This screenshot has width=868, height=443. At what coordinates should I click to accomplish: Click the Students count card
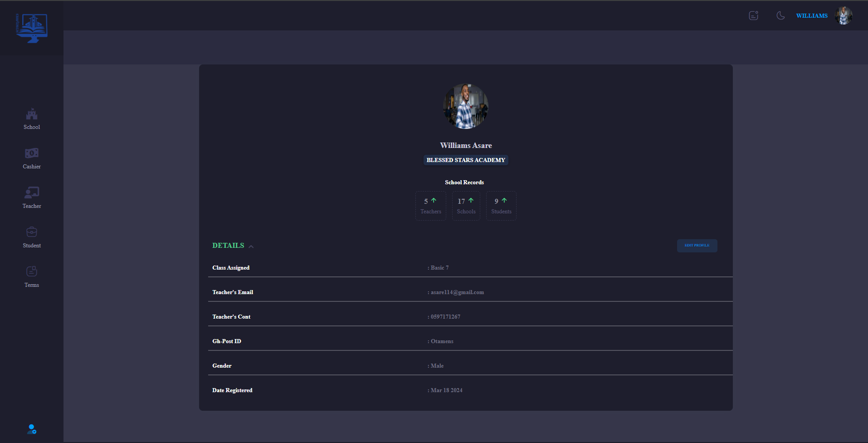tap(501, 206)
